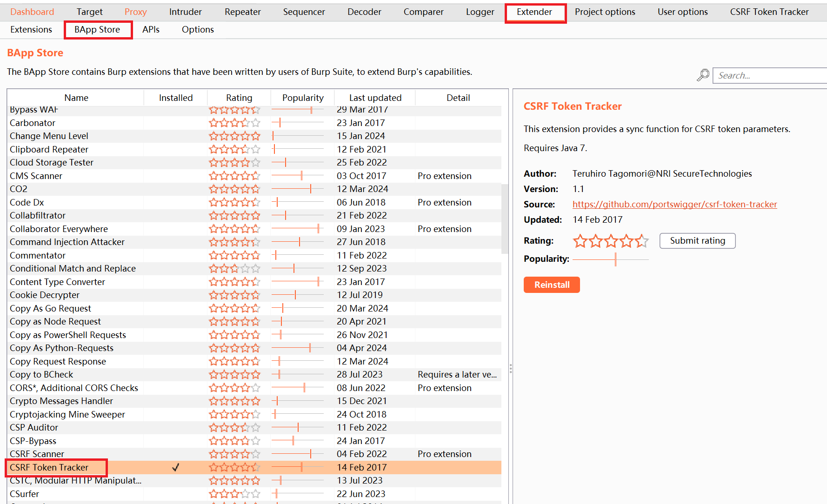This screenshot has height=504, width=827.
Task: Sort by the Rating column header
Action: click(x=239, y=98)
